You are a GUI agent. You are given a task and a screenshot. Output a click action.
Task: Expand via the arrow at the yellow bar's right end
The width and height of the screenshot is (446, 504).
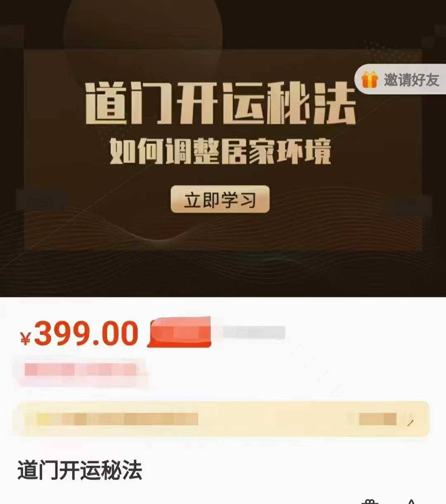point(410,422)
